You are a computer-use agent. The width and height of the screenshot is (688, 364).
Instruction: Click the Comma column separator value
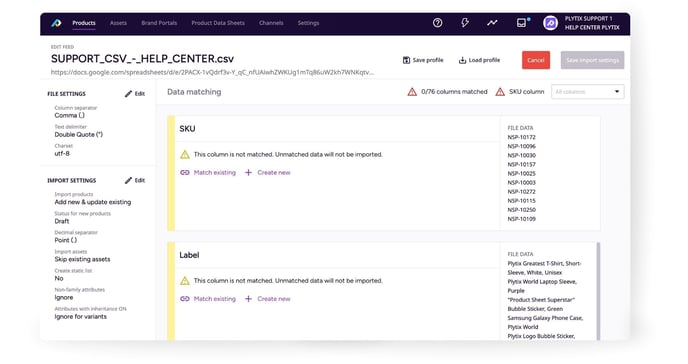pos(69,115)
